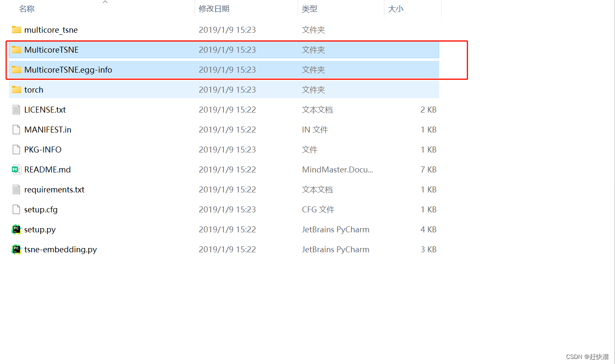Click the PyCharm icon beside tsne-embedding.py
The height and width of the screenshot is (364, 615).
pos(16,249)
